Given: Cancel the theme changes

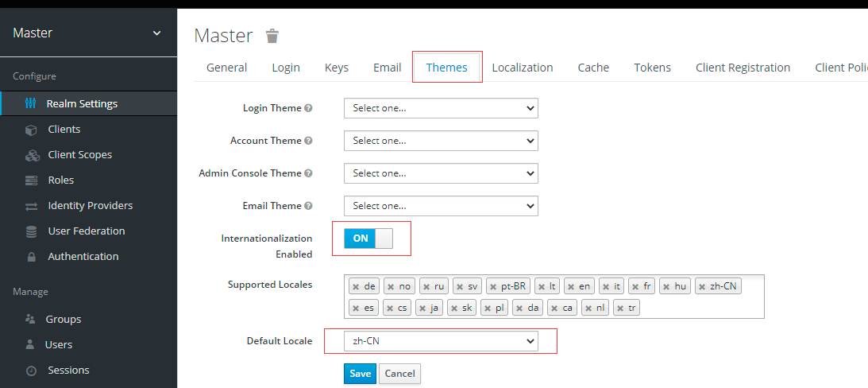Looking at the screenshot, I should pos(399,374).
